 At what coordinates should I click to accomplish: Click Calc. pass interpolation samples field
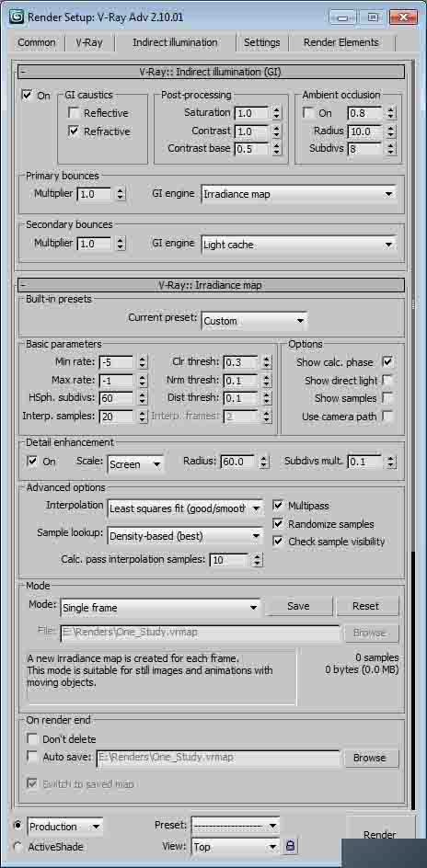[x=229, y=560]
